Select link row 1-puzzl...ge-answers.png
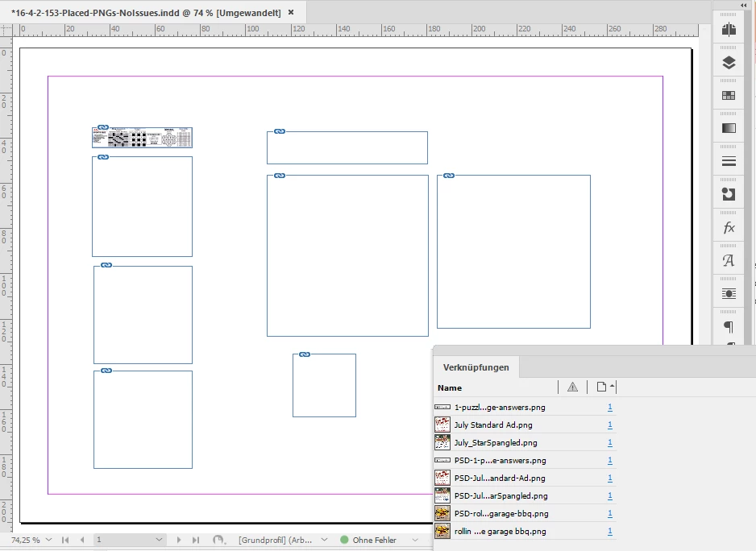Viewport: 756px width, 551px height. point(525,408)
